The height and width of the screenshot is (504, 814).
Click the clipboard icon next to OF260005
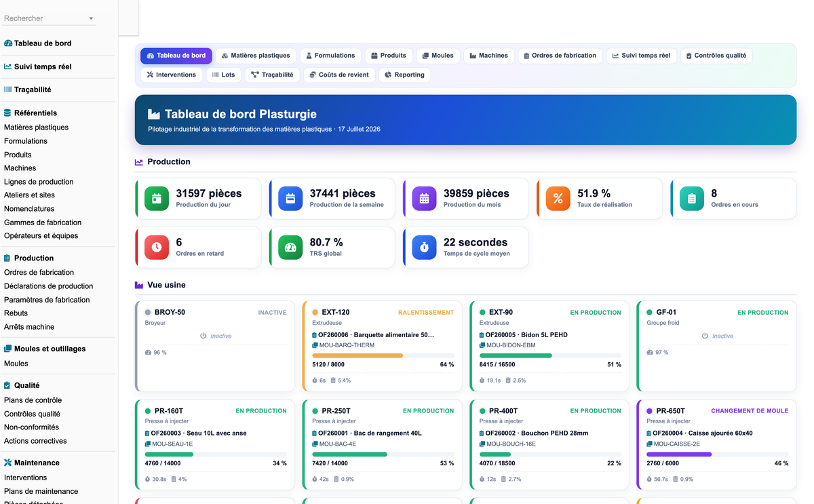[x=482, y=335]
